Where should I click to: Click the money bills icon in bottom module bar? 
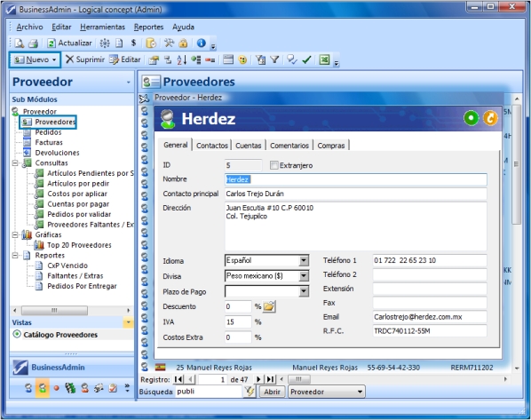(70, 388)
